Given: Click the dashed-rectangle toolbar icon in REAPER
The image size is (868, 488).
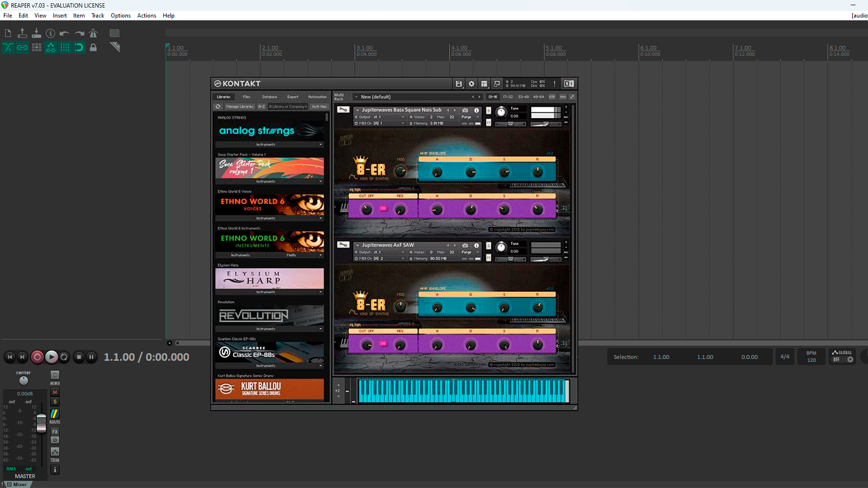Looking at the screenshot, I should [x=114, y=33].
